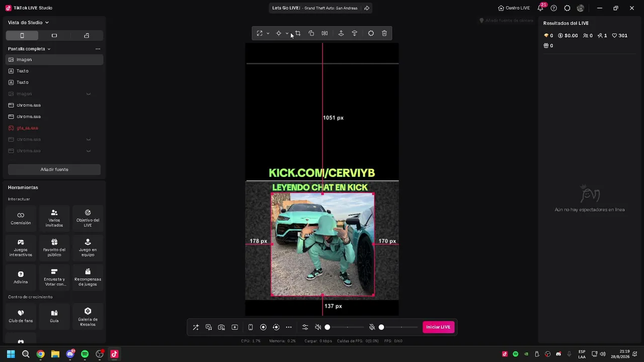Select the highlighted Imagen source
The width and height of the screenshot is (644, 362).
(x=54, y=59)
